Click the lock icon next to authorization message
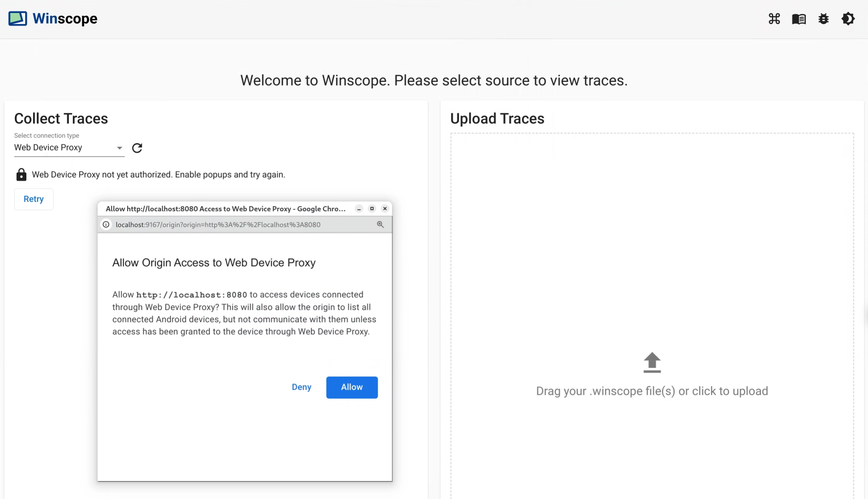This screenshot has height=499, width=868. click(21, 174)
